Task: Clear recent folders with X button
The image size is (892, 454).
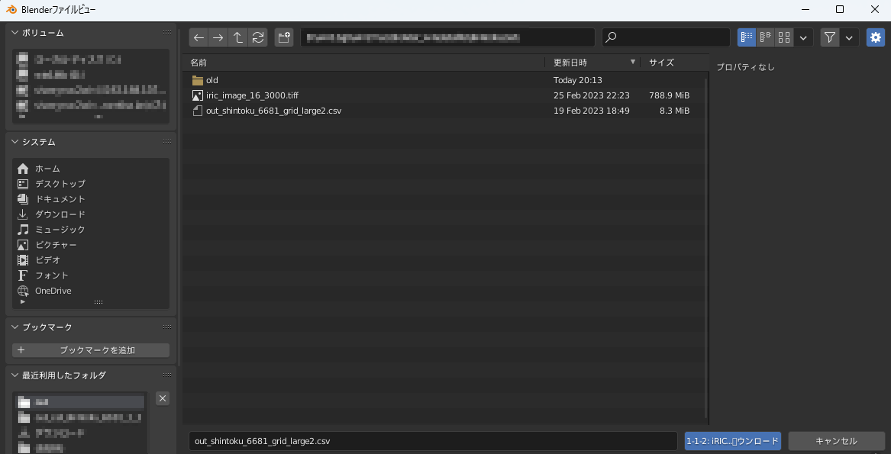Action: [162, 398]
